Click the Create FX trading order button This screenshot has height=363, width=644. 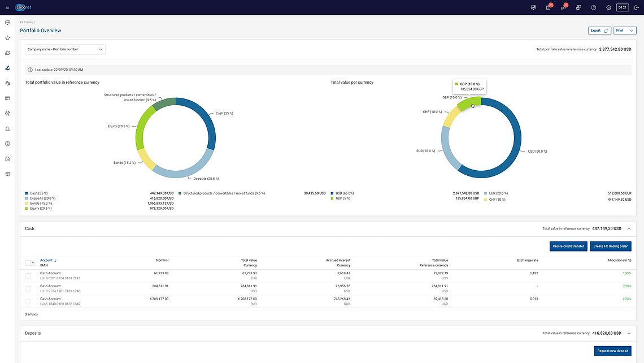[x=610, y=246]
